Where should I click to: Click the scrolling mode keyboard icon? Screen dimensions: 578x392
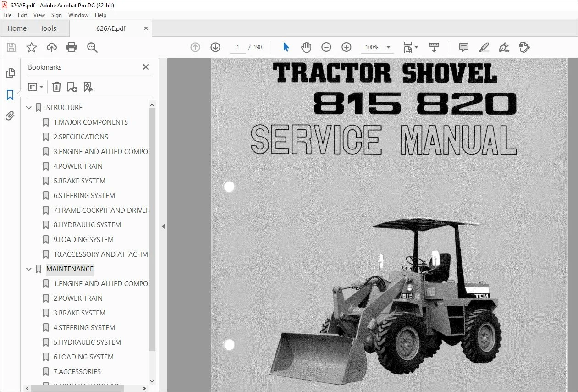coord(434,47)
